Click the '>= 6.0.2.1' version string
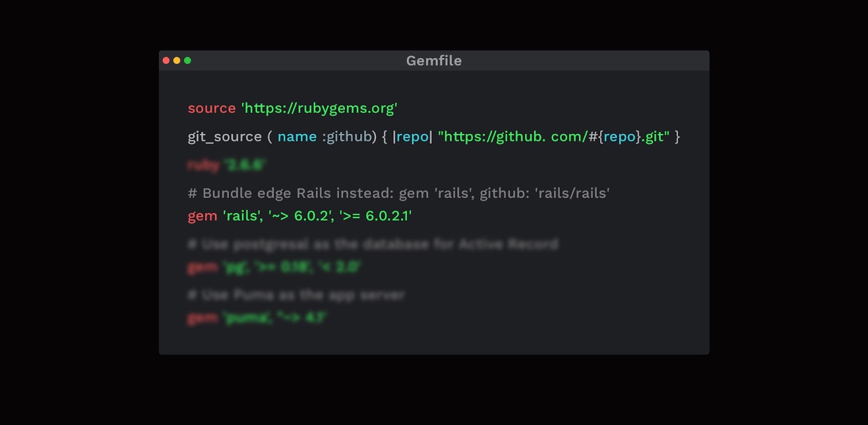 (375, 216)
